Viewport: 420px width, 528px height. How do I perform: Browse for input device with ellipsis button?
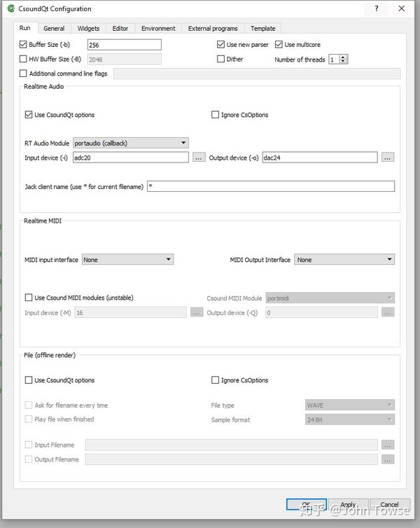point(199,158)
